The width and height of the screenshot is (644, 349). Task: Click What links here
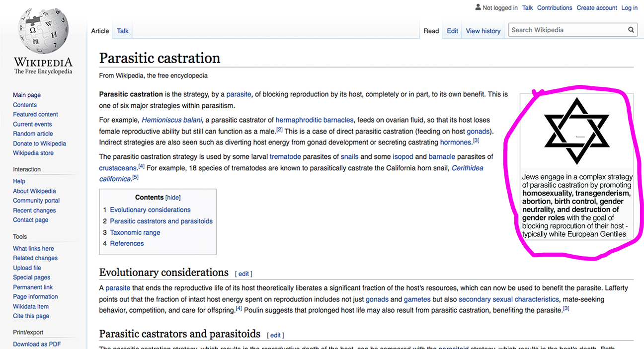coord(33,249)
